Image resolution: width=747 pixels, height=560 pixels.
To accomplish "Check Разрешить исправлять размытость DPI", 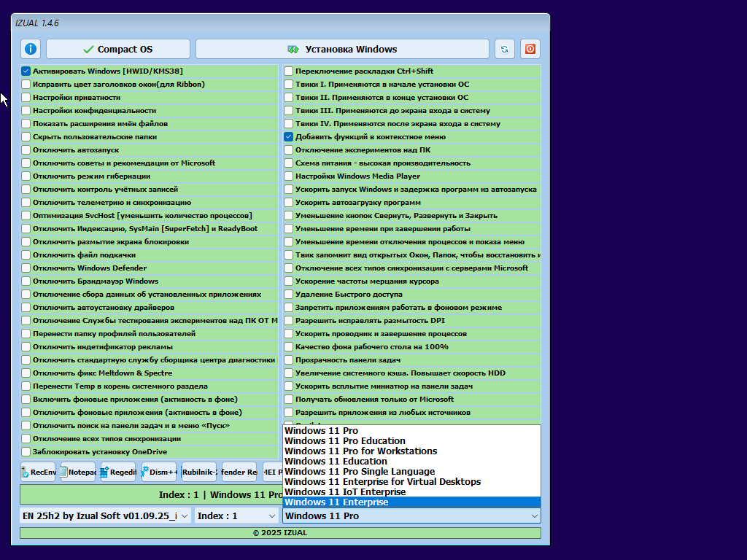I will pos(288,321).
